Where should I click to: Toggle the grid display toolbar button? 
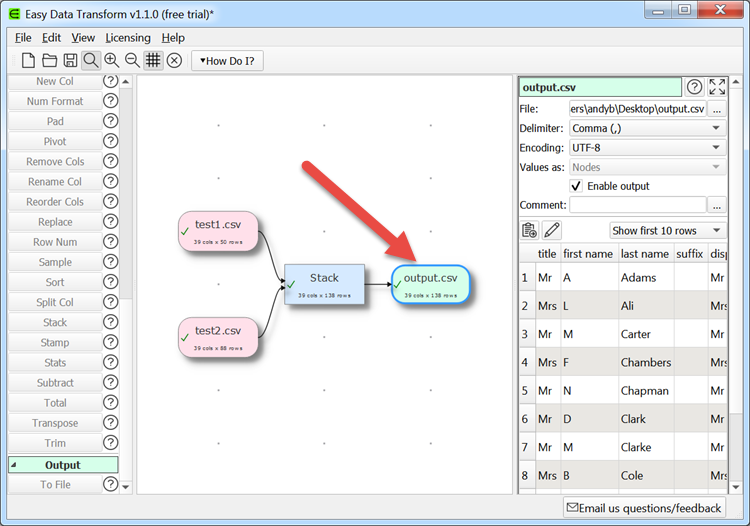(153, 61)
